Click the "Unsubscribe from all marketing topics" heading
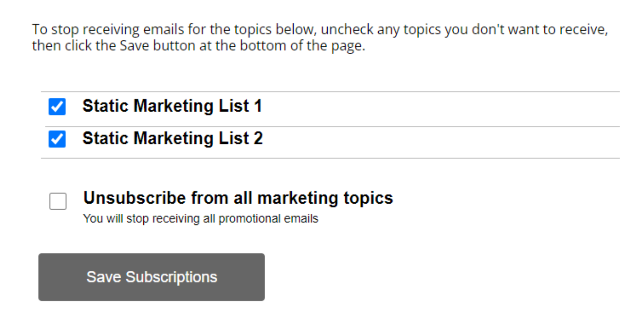The width and height of the screenshot is (644, 330). point(238,198)
